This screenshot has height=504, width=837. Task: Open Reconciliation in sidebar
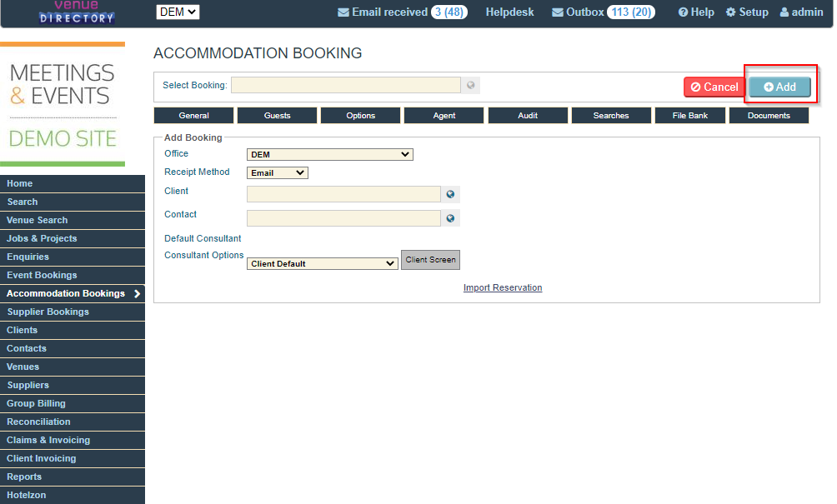(73, 422)
